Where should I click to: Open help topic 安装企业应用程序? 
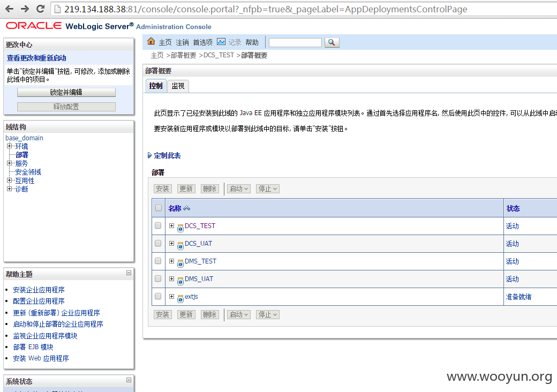pyautogui.click(x=39, y=290)
